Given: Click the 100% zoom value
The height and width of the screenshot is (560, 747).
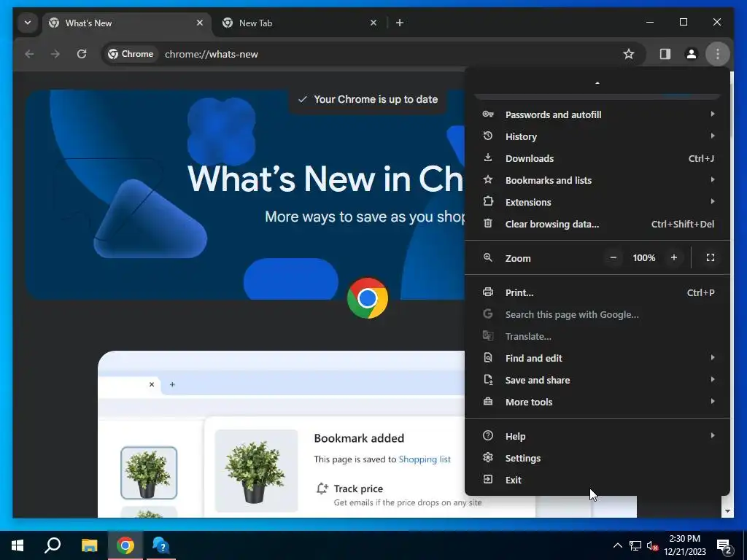Looking at the screenshot, I should click(643, 258).
